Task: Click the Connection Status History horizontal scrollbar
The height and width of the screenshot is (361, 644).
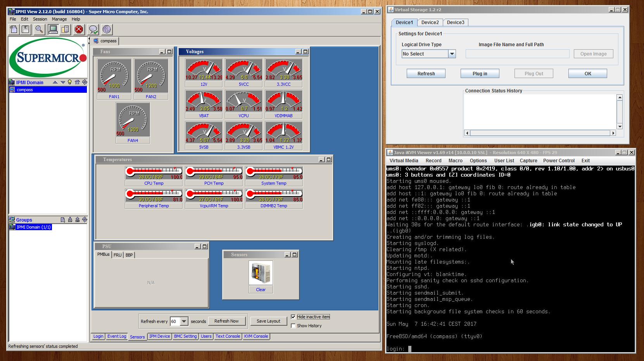Action: click(x=539, y=133)
